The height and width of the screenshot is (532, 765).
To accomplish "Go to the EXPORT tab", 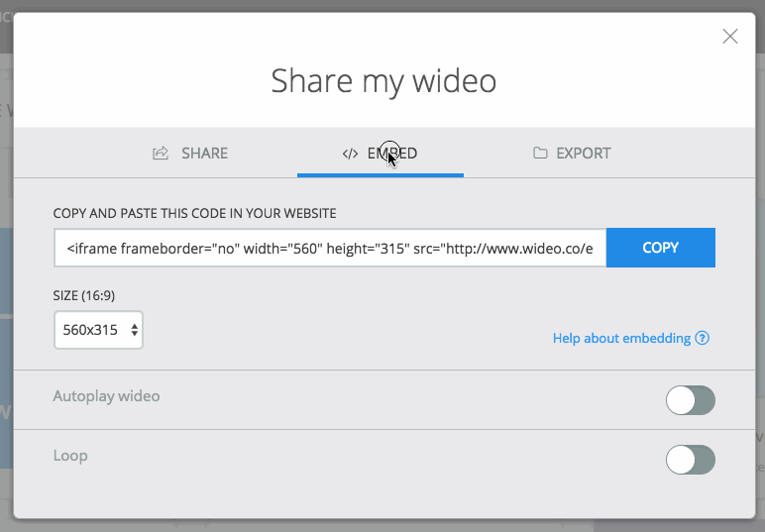I will coord(583,154).
